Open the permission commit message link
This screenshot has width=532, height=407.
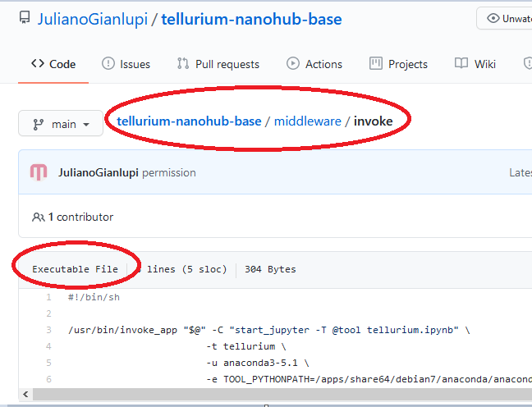168,173
